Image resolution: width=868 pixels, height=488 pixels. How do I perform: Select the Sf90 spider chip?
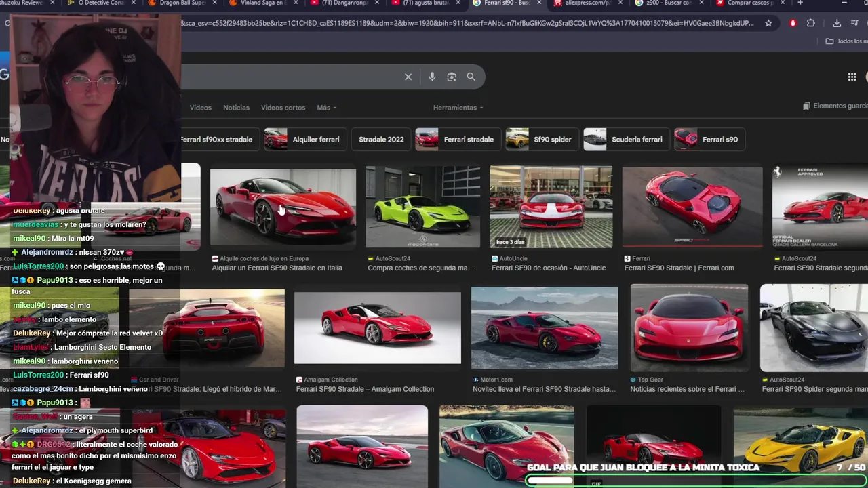pyautogui.click(x=541, y=140)
